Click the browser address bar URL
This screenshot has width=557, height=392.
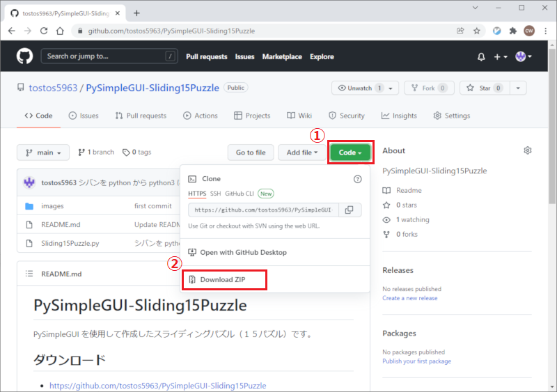click(171, 31)
